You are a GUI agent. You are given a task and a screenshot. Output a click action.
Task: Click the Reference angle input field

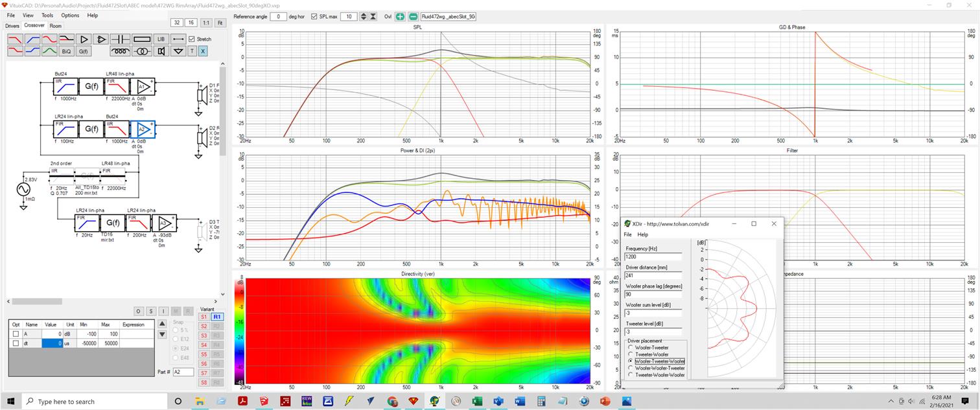coord(278,16)
